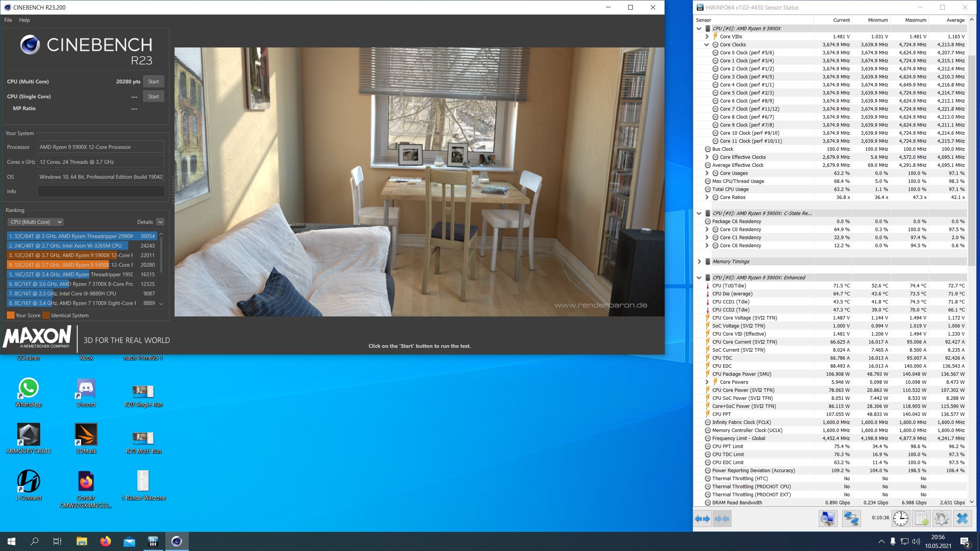Viewport: 980px width, 551px height.
Task: Click the blue X close sensors icon
Action: [x=962, y=519]
